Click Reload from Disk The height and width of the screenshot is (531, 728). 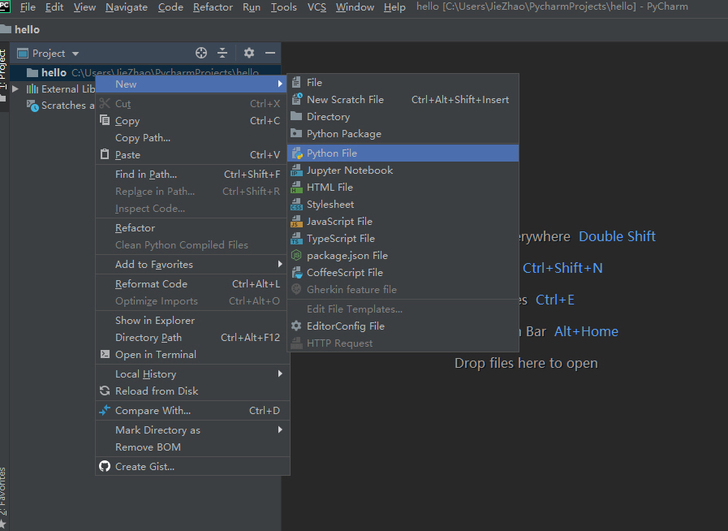pyautogui.click(x=193, y=391)
